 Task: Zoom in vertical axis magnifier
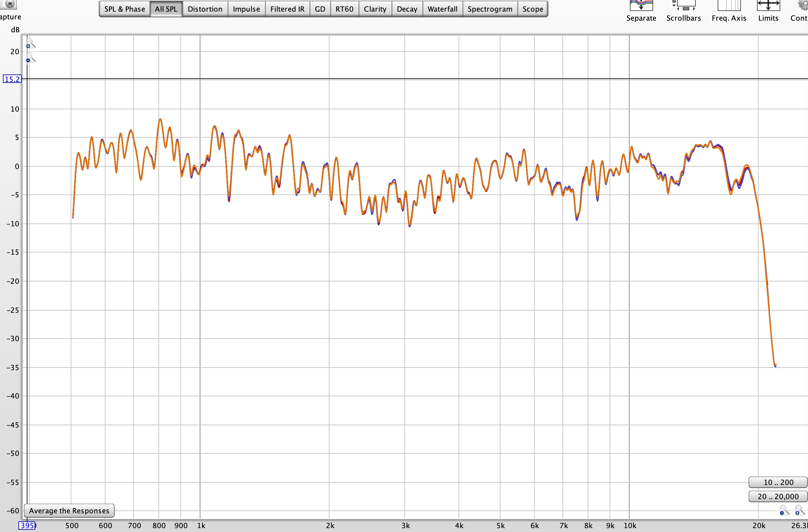tap(30, 43)
